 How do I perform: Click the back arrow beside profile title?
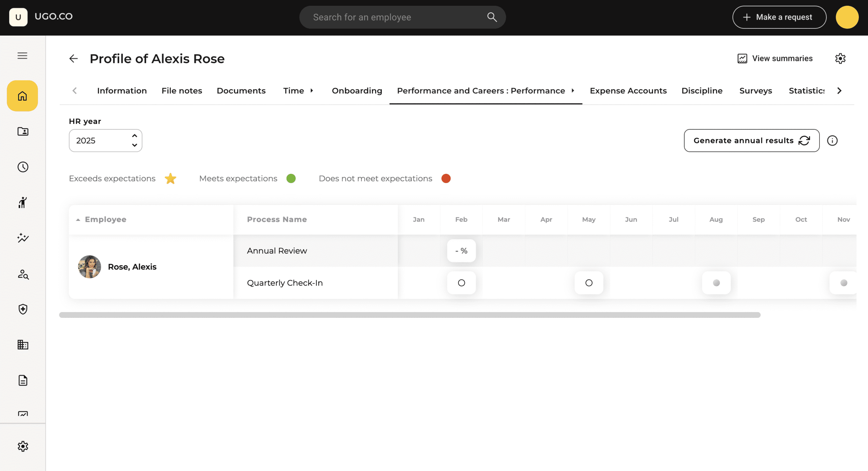pyautogui.click(x=73, y=59)
